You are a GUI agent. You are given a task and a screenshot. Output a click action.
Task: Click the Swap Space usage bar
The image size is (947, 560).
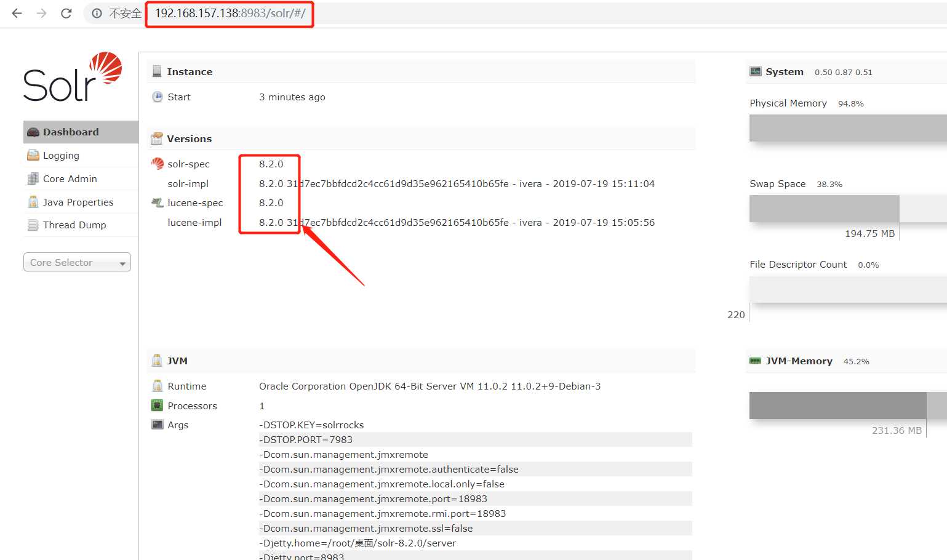[x=848, y=209]
